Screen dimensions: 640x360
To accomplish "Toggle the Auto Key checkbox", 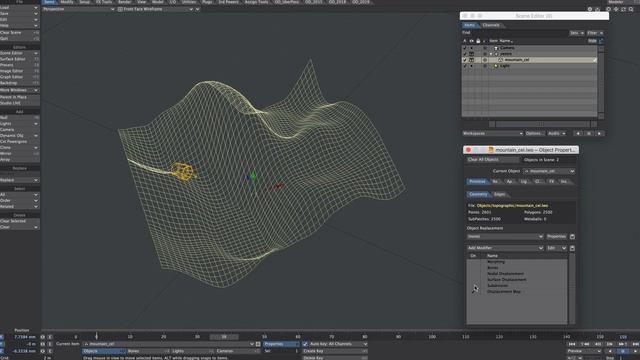I will (x=305, y=344).
